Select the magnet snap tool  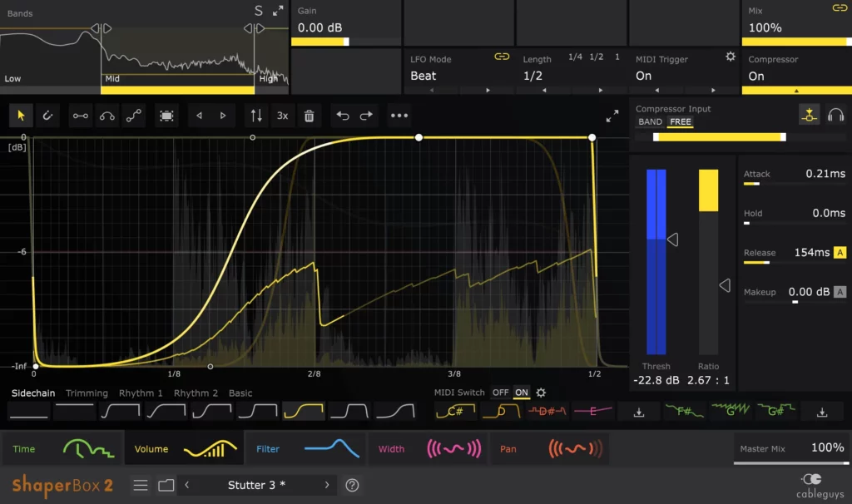(47, 116)
